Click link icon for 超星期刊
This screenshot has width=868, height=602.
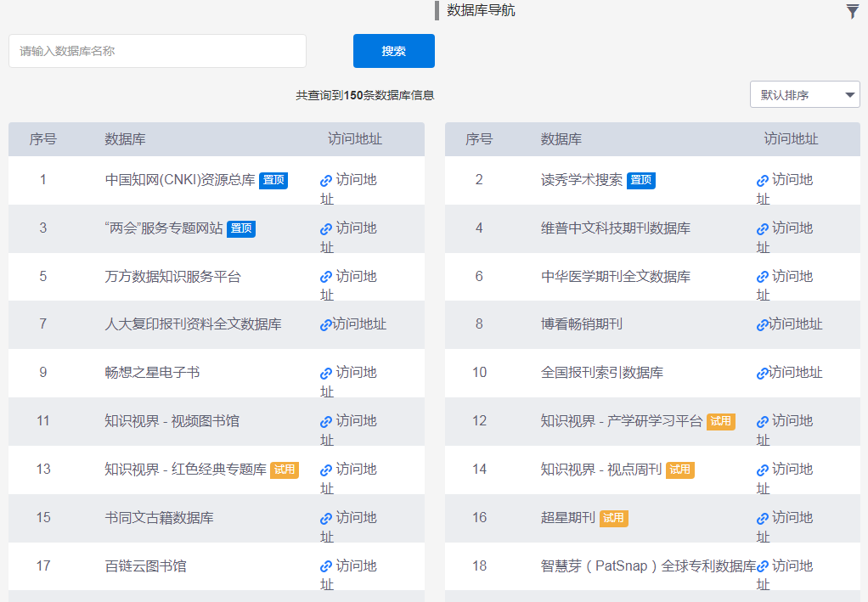point(763,519)
